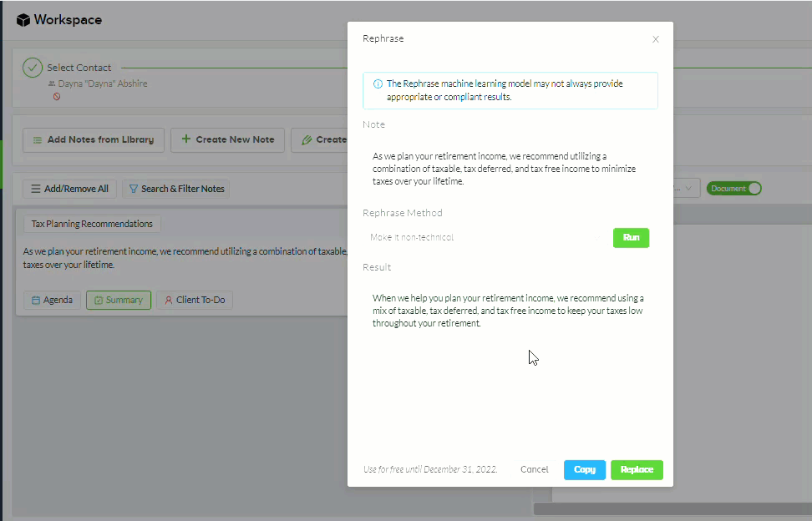Select the Tax Planning Recommendations label
The width and height of the screenshot is (812, 521).
[x=91, y=223]
